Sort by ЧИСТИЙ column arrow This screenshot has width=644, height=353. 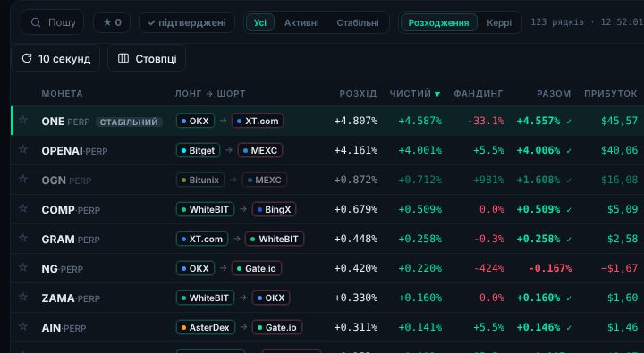[x=437, y=94]
